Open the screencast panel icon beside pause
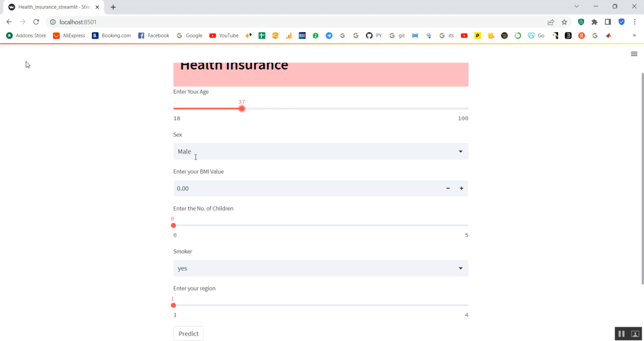Viewport: 644px width, 341px height. click(x=634, y=334)
